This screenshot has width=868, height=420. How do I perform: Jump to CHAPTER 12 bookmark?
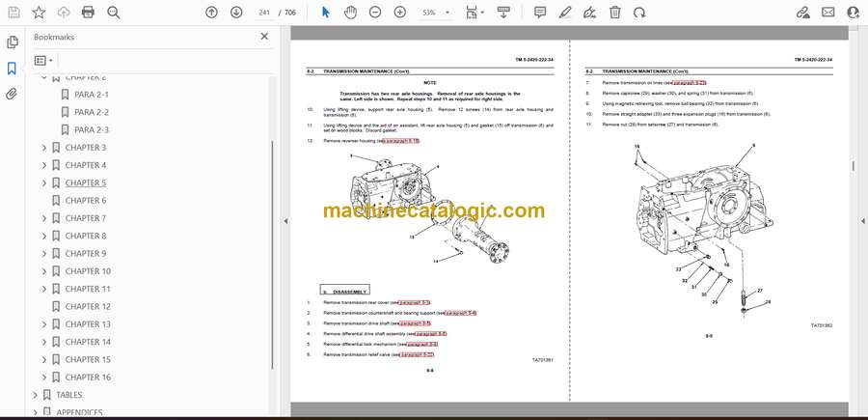88,306
